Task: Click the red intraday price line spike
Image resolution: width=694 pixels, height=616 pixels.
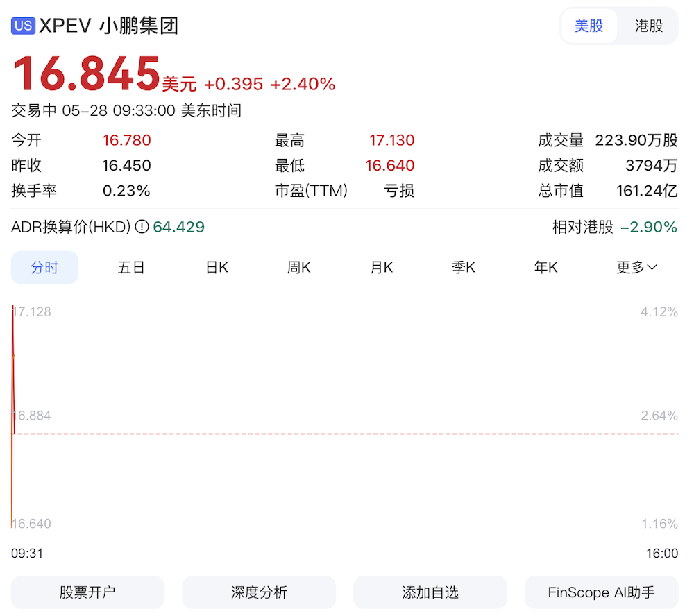Action: 13,370
